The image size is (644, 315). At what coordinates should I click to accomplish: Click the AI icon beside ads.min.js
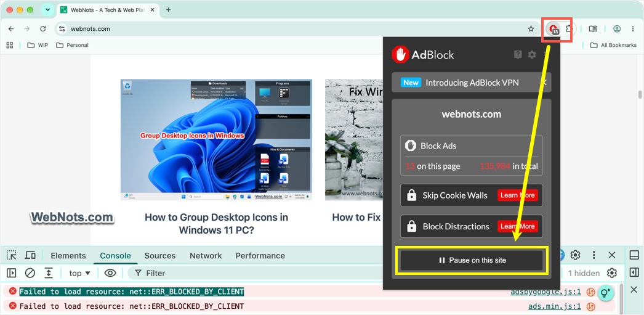point(590,306)
